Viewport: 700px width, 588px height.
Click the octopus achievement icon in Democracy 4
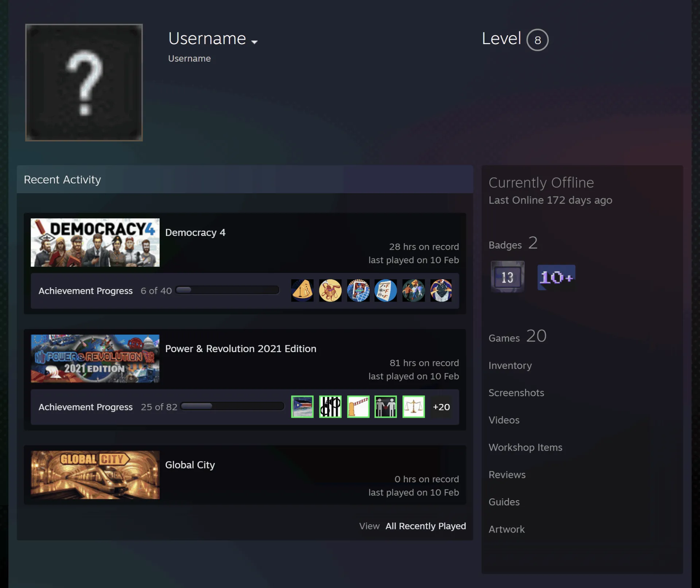point(330,291)
